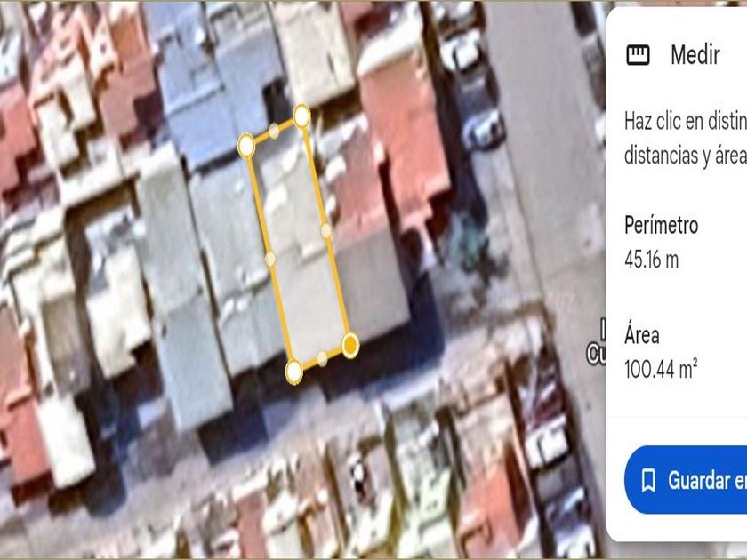
Task: Select the bottom-left white vertex of the polygon
Action: (x=294, y=372)
